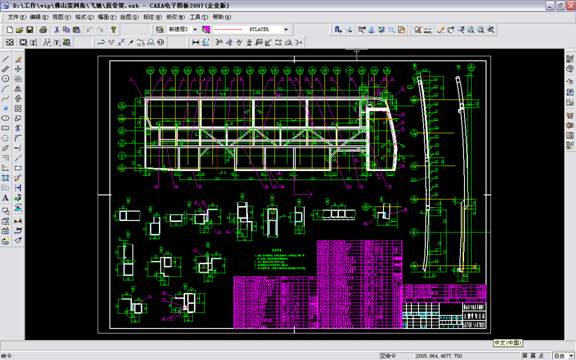Viewport: 576px width, 360px height.
Task: Select the Rectangle tool in the left toolbar
Action: 6,128
